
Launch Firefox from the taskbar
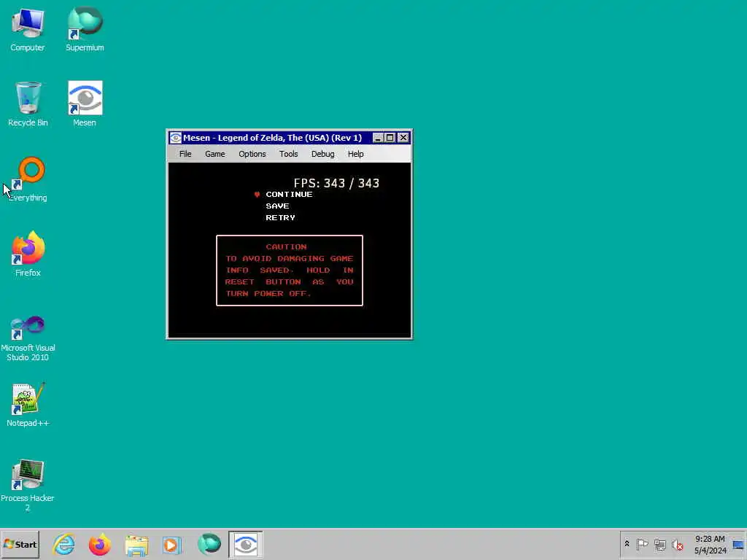(x=99, y=545)
